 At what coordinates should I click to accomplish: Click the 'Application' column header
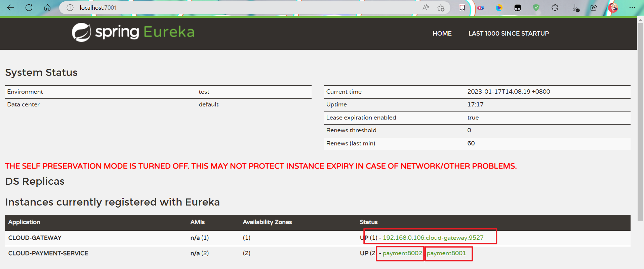tap(24, 222)
